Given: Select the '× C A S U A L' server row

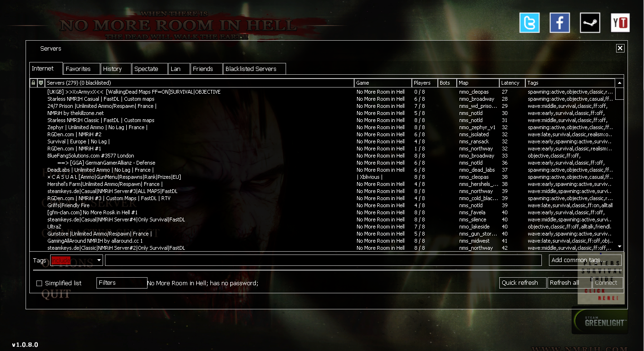Looking at the screenshot, I should 322,177.
